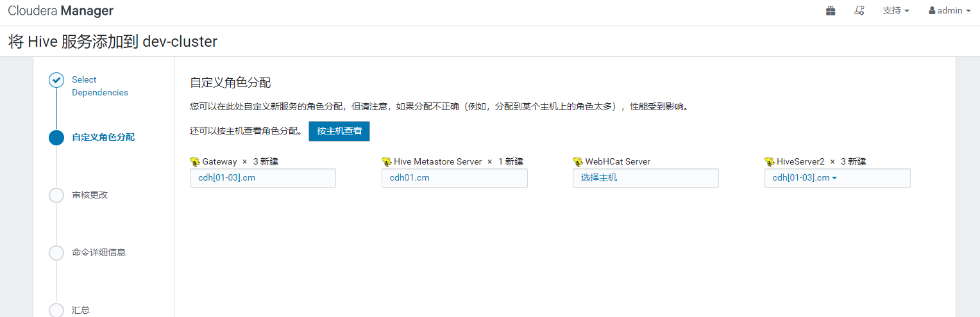Select the 审核更改 step label

(90, 195)
